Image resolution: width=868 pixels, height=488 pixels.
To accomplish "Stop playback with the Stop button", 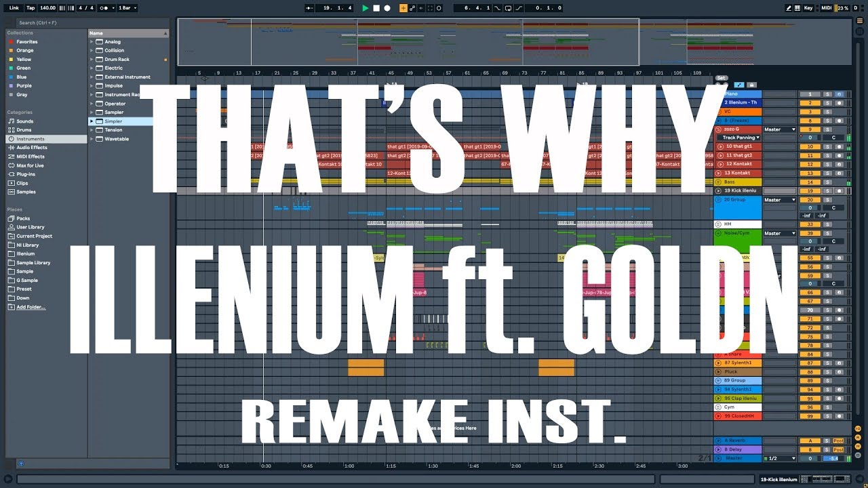I will [x=376, y=8].
